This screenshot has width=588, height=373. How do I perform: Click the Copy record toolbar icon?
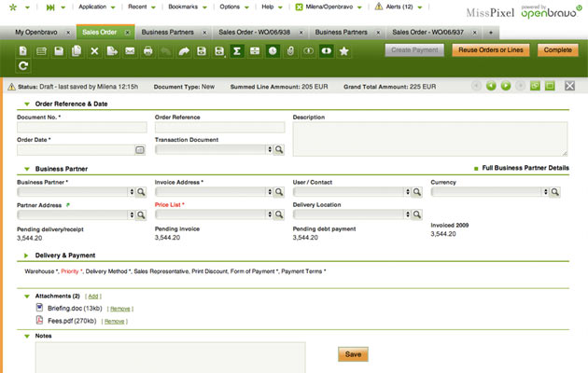[77, 51]
